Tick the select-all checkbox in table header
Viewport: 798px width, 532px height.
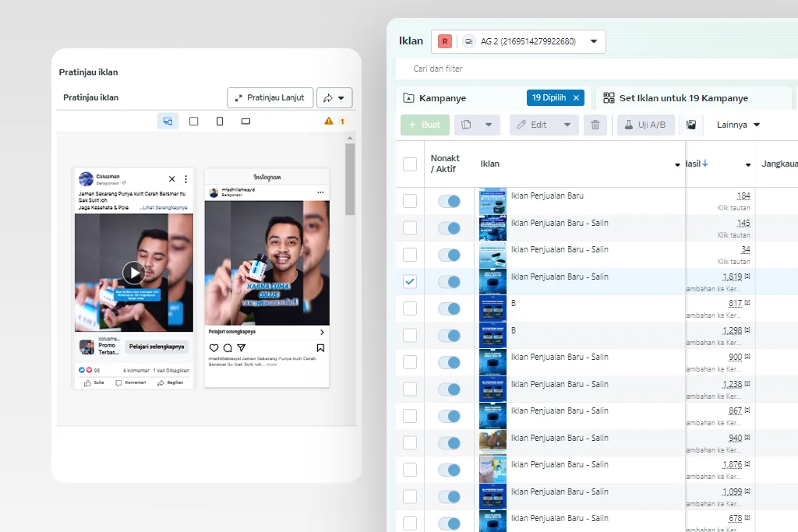click(410, 164)
